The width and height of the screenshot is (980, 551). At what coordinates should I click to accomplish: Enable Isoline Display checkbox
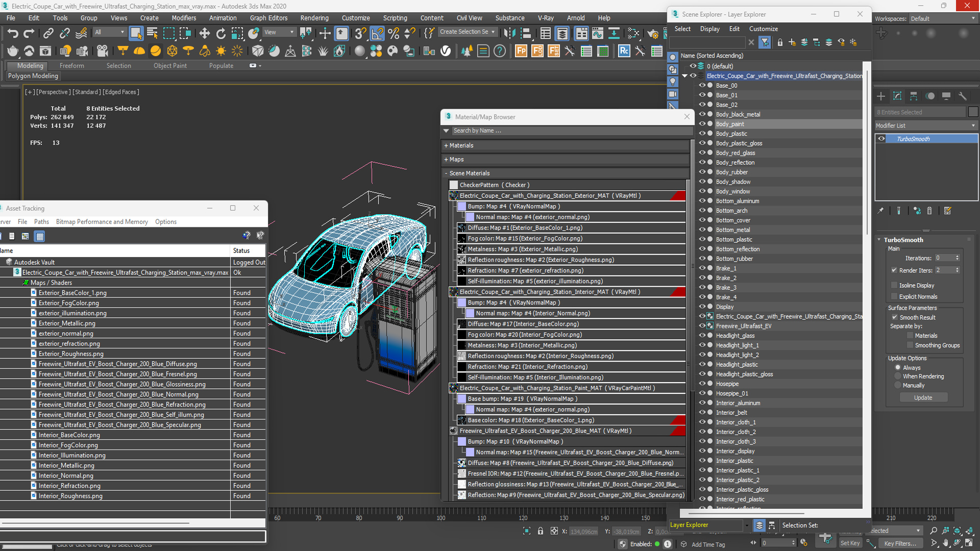894,285
